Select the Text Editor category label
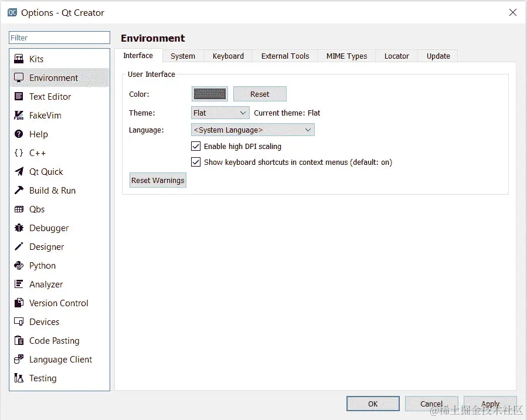 point(50,97)
